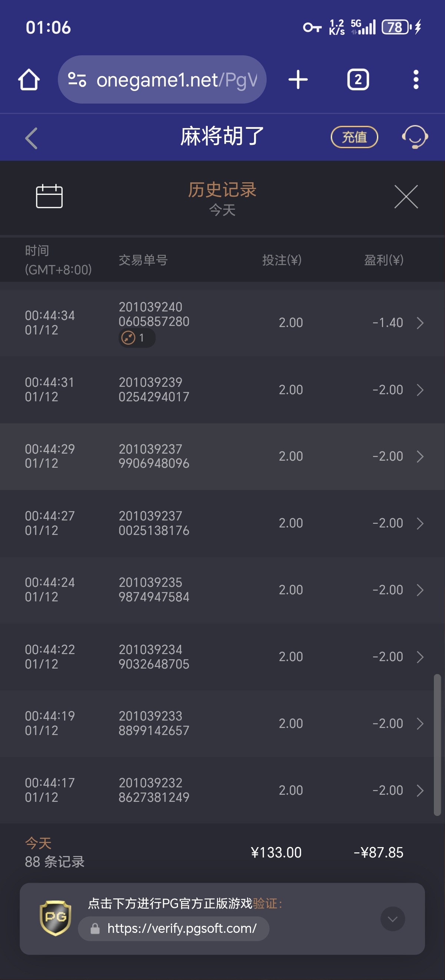445x980 pixels.
Task: Open the calendar date picker icon
Action: (49, 196)
